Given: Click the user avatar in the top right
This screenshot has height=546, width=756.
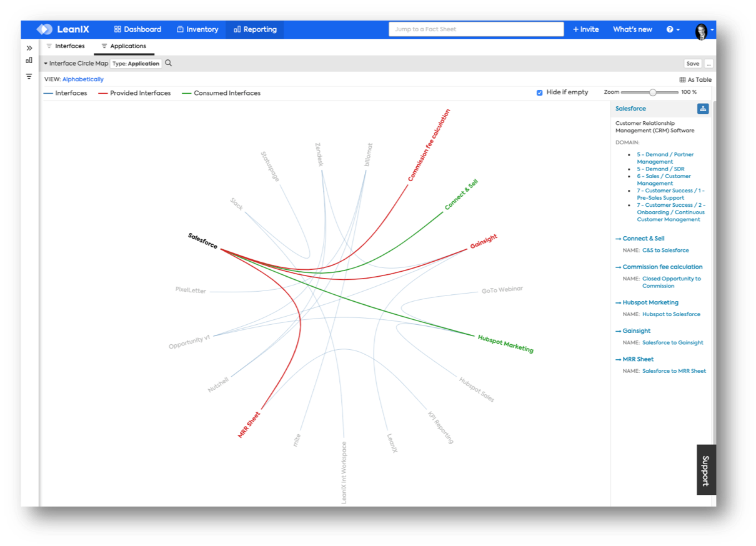Looking at the screenshot, I should coord(700,29).
